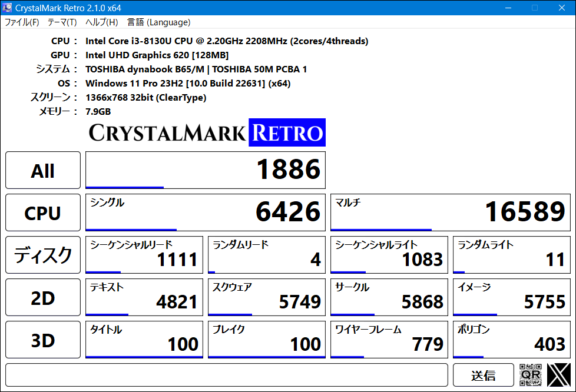The image size is (576, 392).
Task: Click the comment input field beside 送信
Action: point(227,375)
